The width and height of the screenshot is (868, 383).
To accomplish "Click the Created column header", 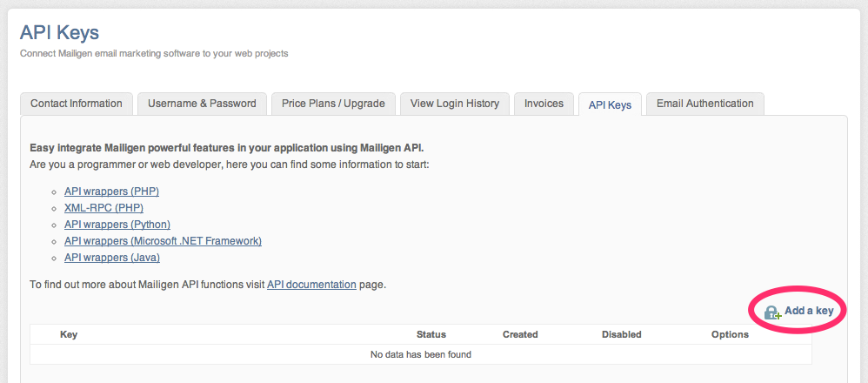I will (520, 334).
